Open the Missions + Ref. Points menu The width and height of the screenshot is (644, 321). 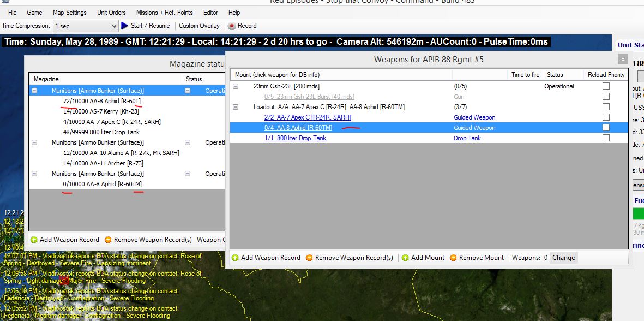coord(164,13)
